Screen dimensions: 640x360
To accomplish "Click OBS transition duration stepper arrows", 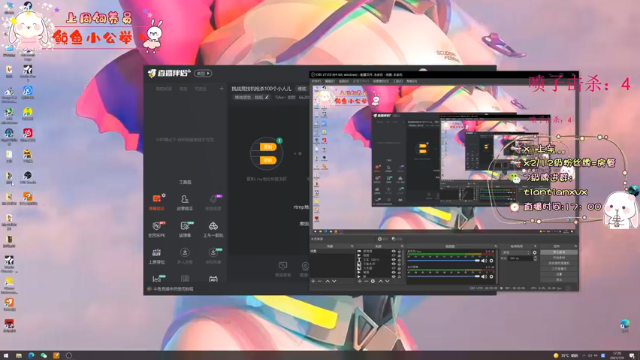I will 535,258.
